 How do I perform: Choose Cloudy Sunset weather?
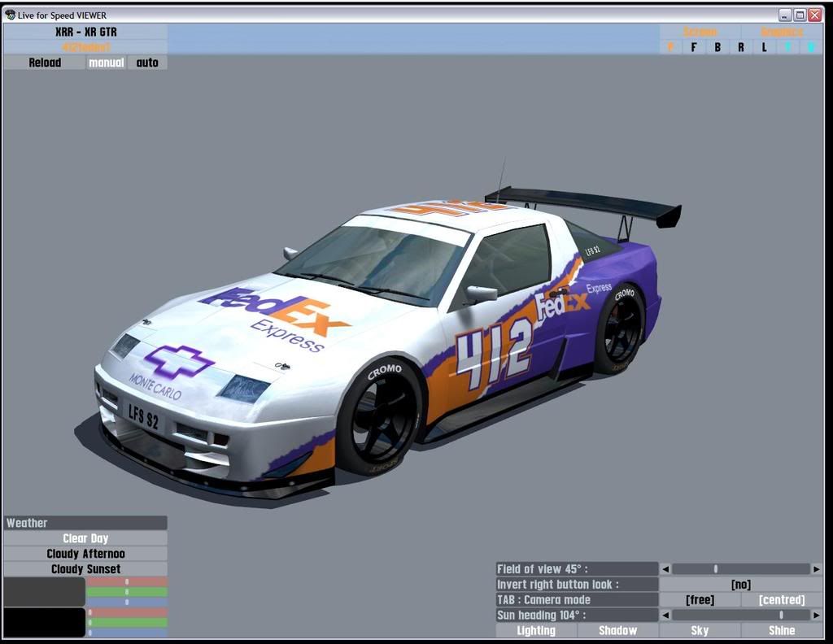click(x=85, y=569)
